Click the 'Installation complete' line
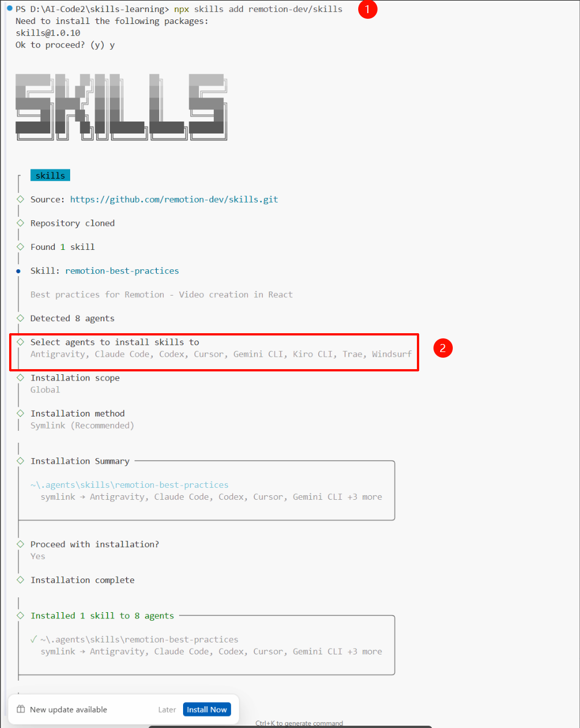The height and width of the screenshot is (728, 580). click(x=83, y=580)
